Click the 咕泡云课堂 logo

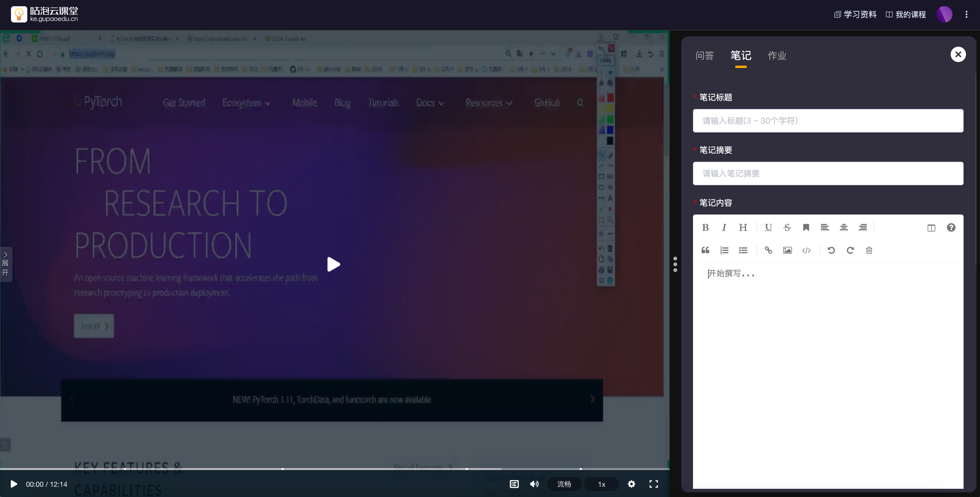pos(45,14)
